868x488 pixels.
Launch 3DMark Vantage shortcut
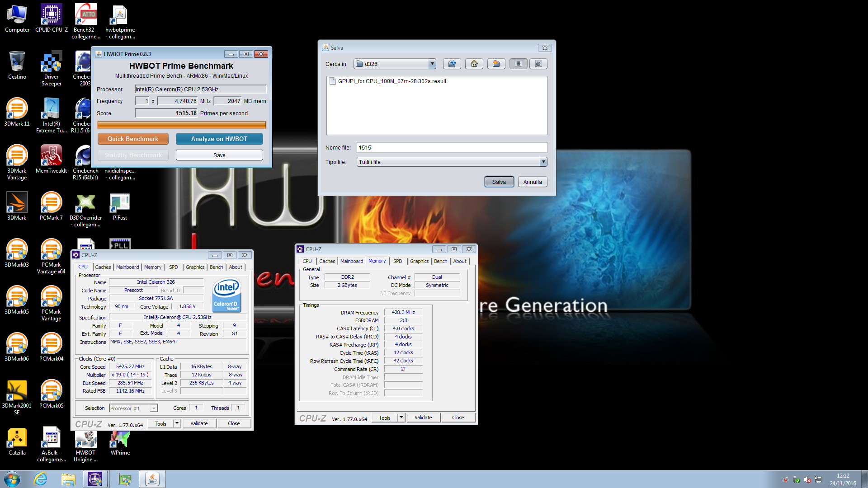tap(17, 162)
